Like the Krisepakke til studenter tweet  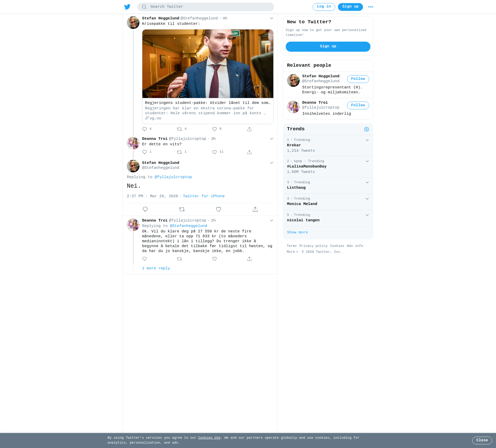pos(214,129)
